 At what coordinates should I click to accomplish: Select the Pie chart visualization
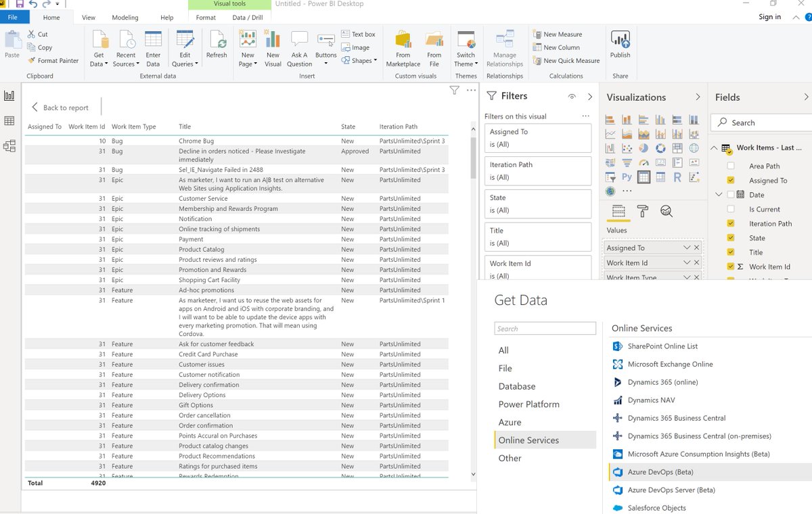point(643,148)
